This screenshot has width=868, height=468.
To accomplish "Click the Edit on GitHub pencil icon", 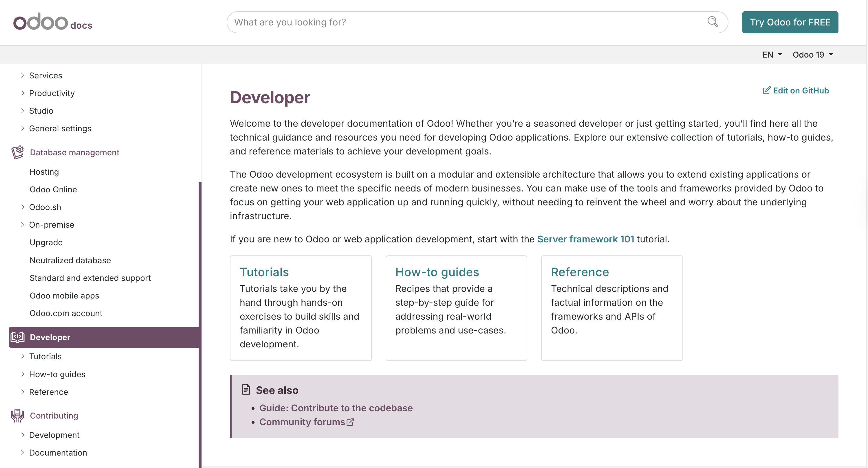I will (766, 90).
